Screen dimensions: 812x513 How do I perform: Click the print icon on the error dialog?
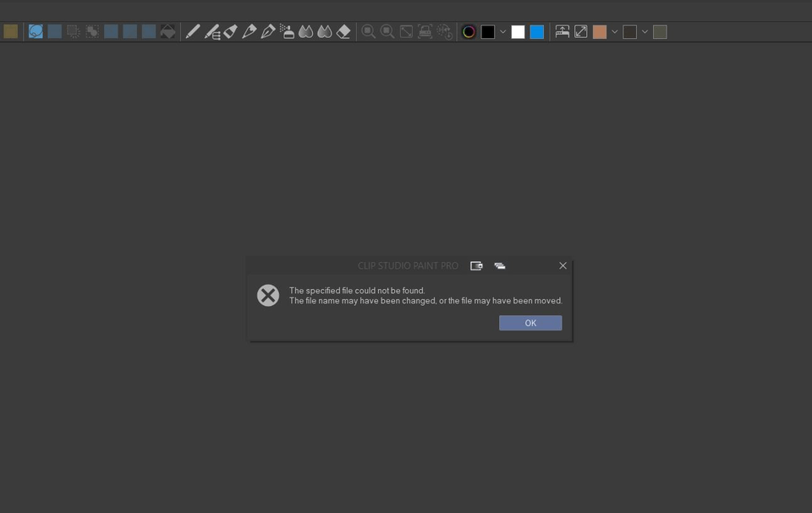pos(499,265)
